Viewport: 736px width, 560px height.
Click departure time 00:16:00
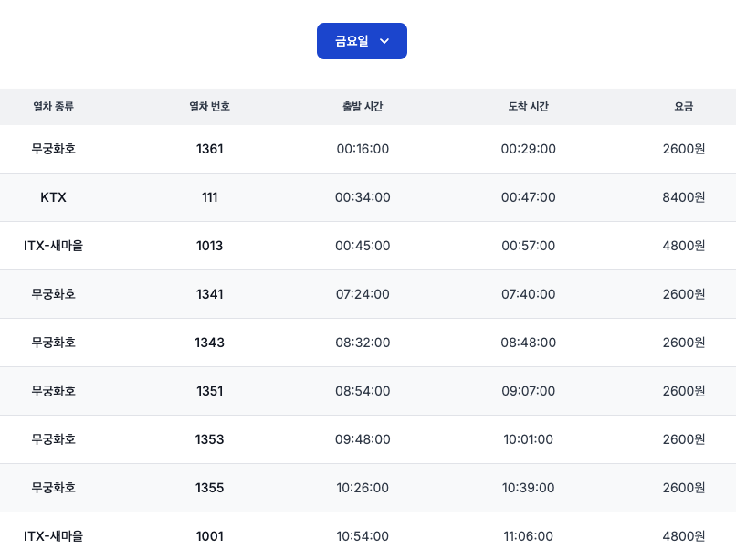363,149
